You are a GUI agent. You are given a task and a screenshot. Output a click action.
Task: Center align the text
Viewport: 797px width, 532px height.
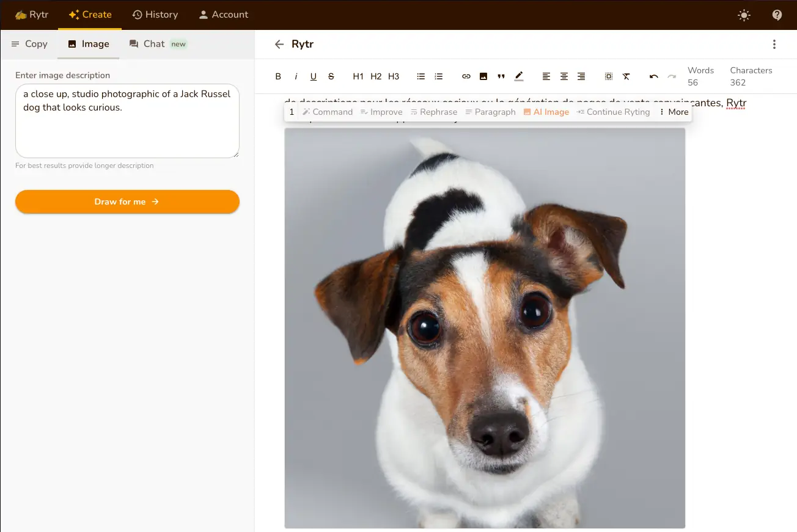[564, 76]
